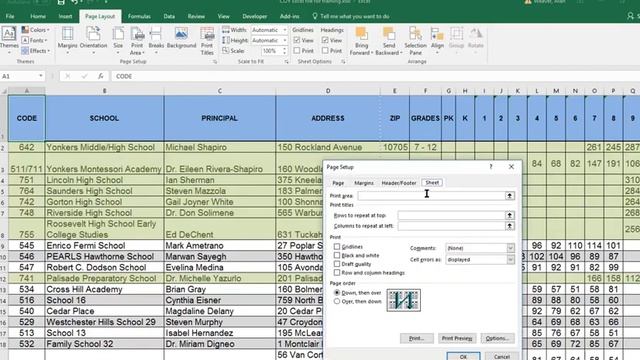Click the Select All corner button

(x=4, y=91)
